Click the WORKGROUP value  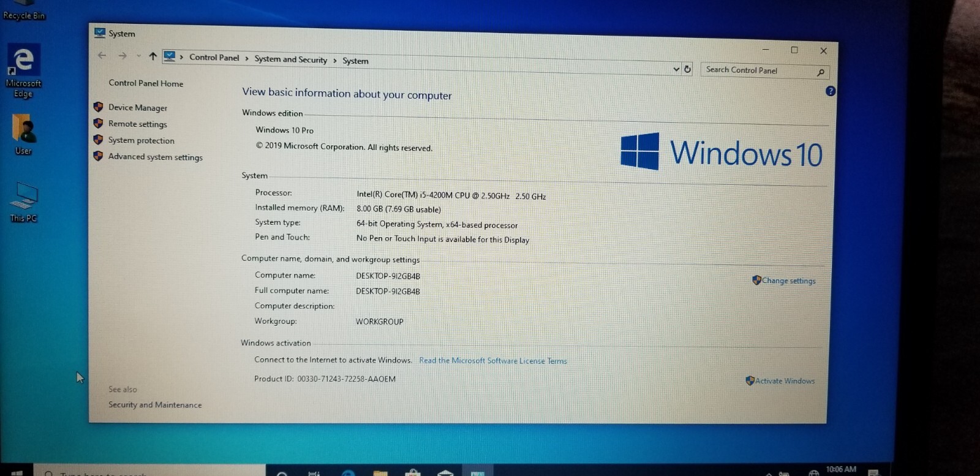[x=380, y=322]
